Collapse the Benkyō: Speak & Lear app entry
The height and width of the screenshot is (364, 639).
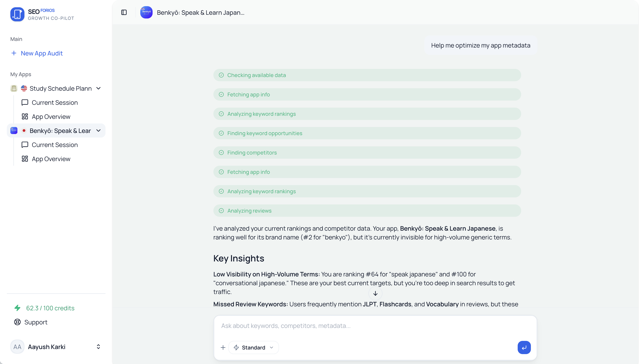tap(99, 130)
